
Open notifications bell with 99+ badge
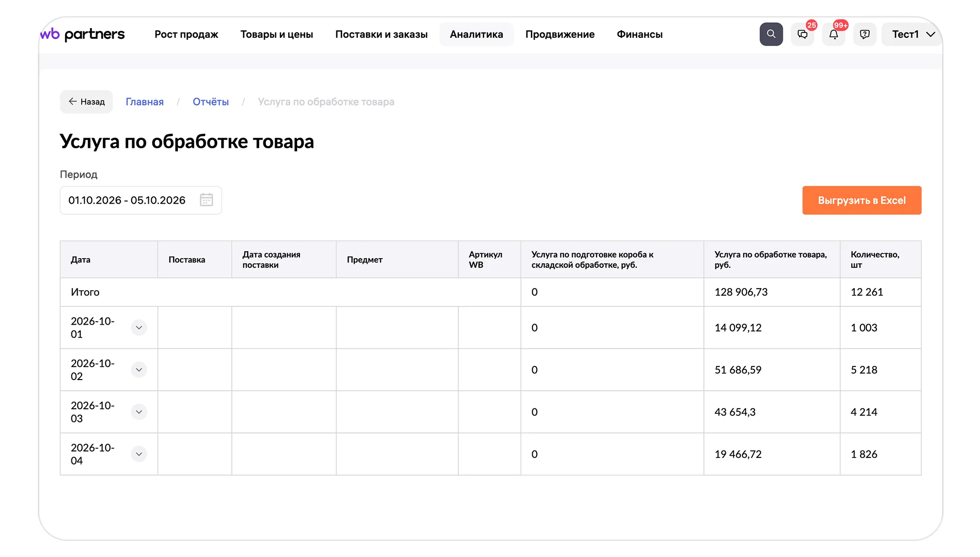point(834,34)
